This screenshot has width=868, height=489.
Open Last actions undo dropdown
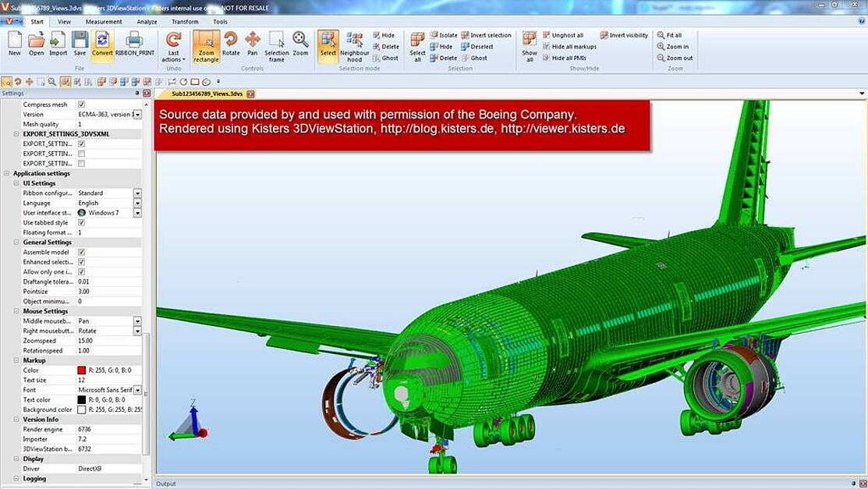(x=174, y=47)
